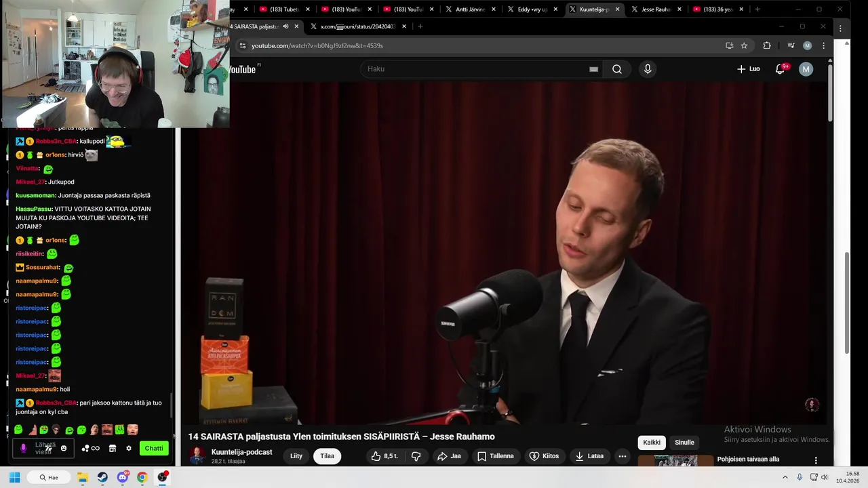
Task: Click the floating channel watermark on video
Action: (x=812, y=405)
